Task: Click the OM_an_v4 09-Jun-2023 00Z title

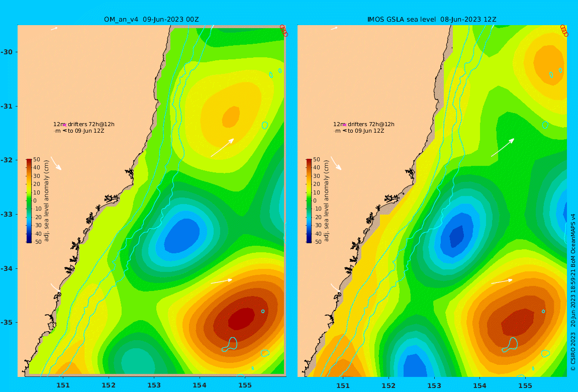Action: (x=151, y=20)
